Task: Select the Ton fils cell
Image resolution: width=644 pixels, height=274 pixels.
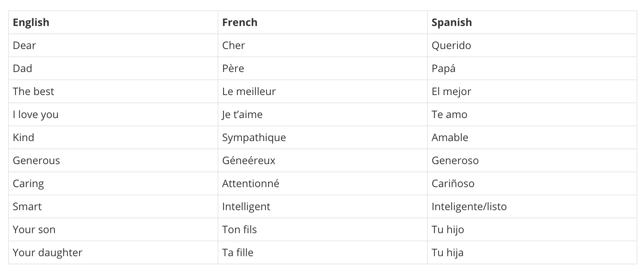Action: click(323, 229)
